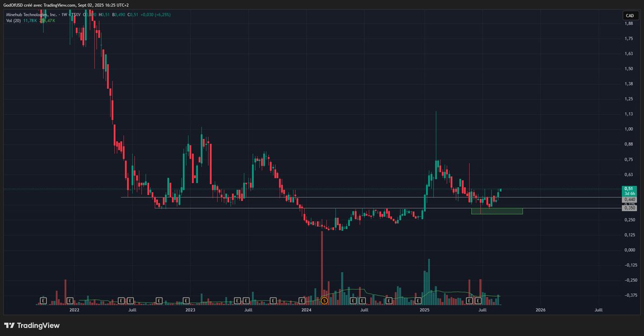
Task: Click the 1W interval in the legend
Action: (64, 14)
